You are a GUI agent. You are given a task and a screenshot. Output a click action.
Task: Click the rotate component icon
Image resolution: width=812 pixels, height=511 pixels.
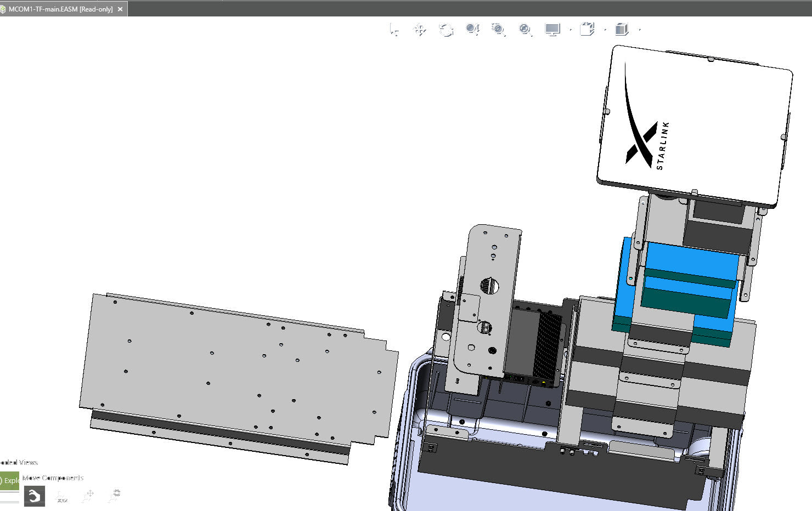pyautogui.click(x=114, y=496)
